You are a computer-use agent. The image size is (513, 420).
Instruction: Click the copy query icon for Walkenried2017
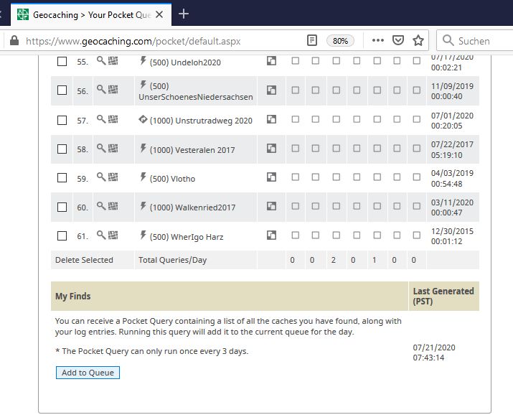[x=271, y=206]
